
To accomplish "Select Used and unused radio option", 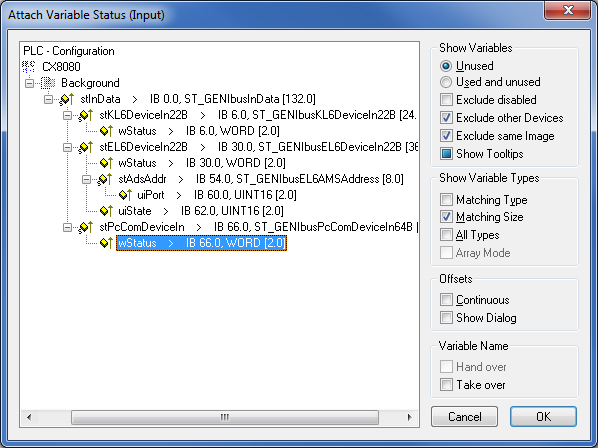I will 445,82.
